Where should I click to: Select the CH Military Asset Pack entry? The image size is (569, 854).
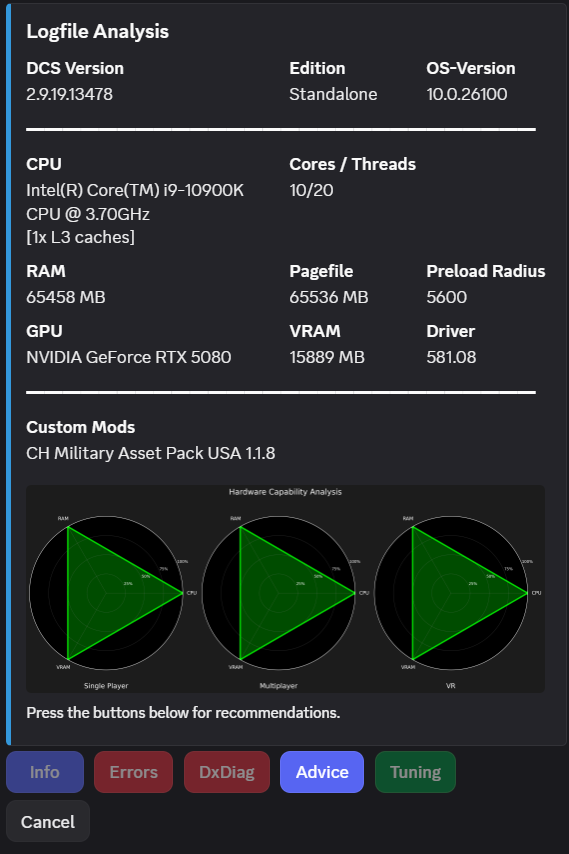(x=151, y=453)
